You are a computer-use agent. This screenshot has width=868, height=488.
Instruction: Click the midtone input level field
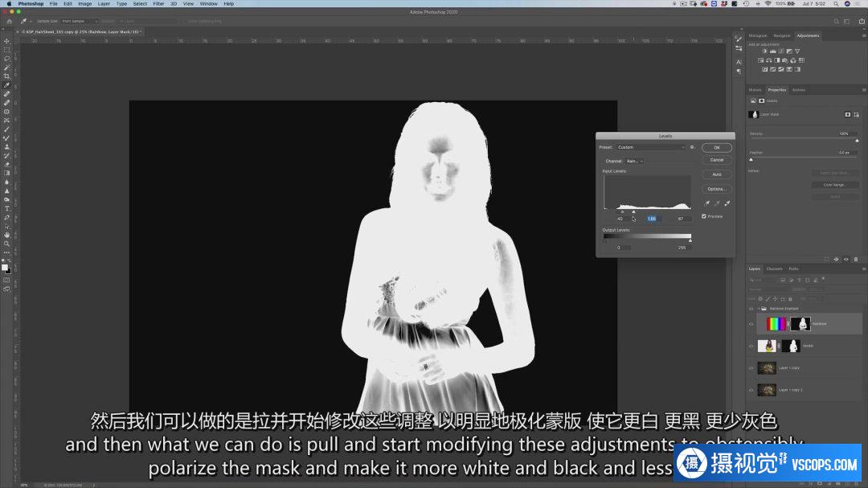point(652,219)
